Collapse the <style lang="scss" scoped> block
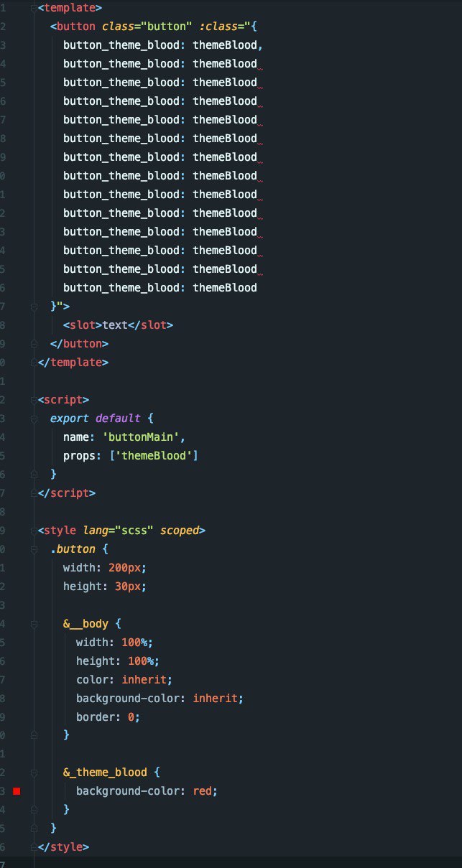The height and width of the screenshot is (868, 462). coord(33,531)
